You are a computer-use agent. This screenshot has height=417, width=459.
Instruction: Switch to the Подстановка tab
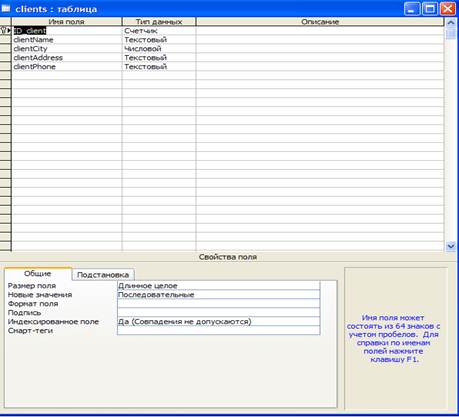(103, 275)
